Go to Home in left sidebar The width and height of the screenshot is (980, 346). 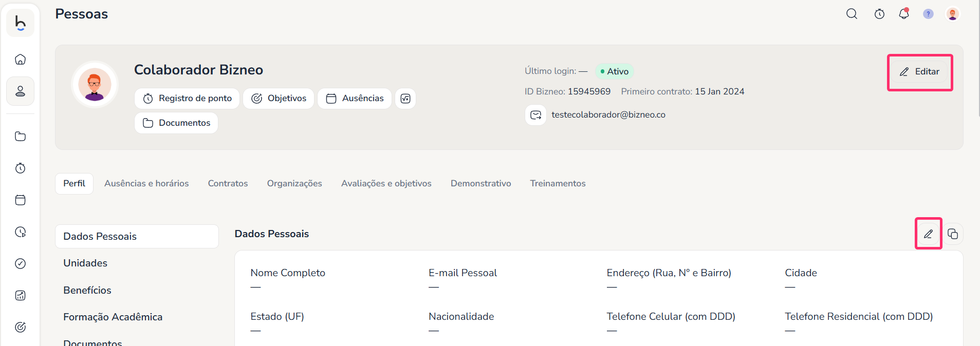[21, 60]
